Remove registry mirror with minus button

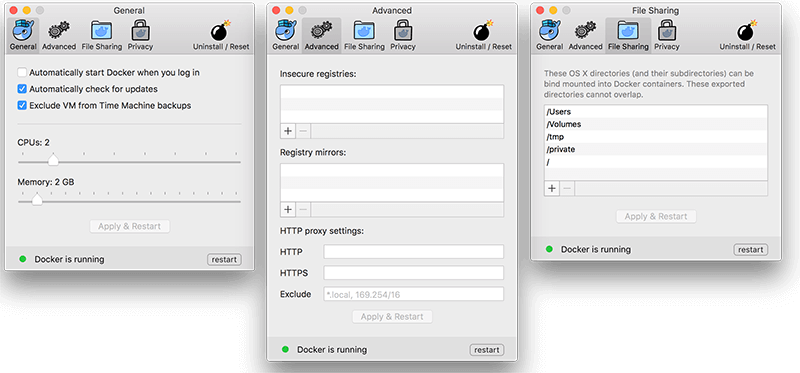click(303, 209)
